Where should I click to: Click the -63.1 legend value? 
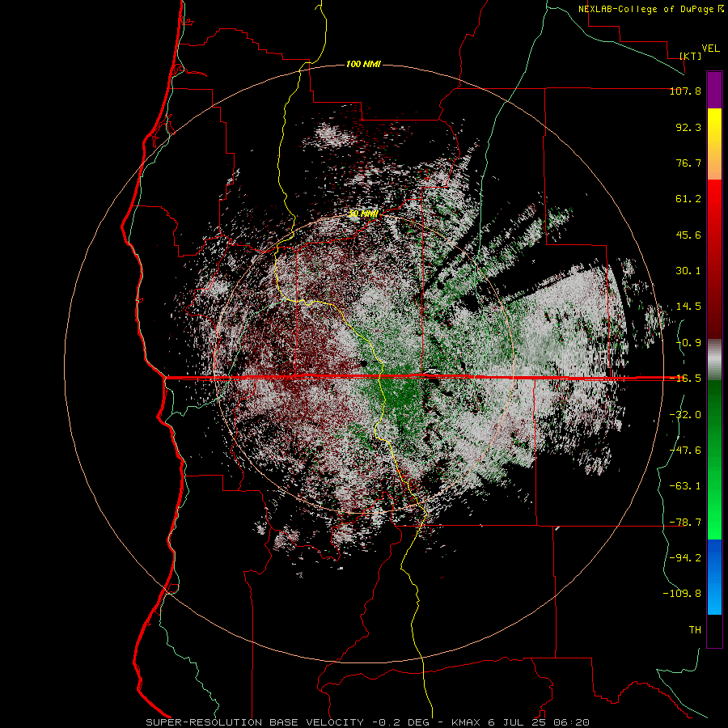point(685,486)
